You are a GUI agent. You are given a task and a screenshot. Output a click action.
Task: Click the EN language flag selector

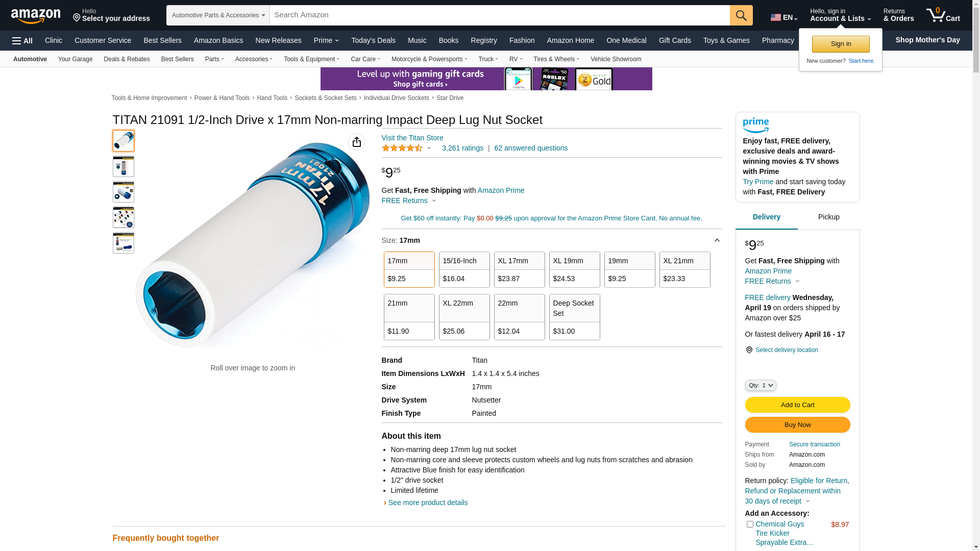click(x=784, y=17)
